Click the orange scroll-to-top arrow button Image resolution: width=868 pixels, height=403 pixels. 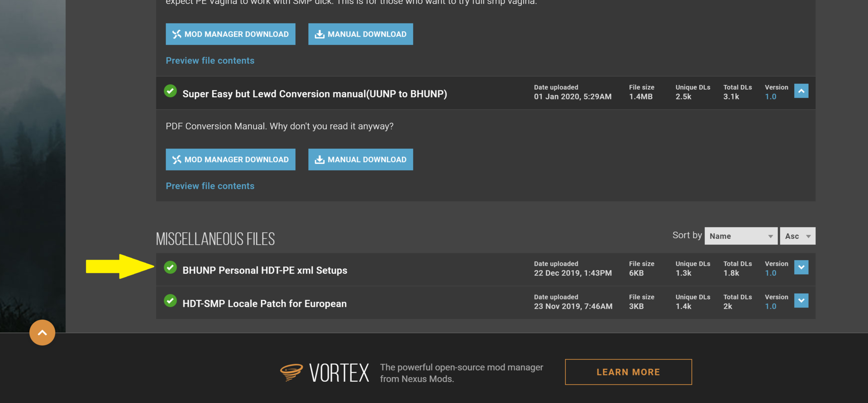click(42, 332)
